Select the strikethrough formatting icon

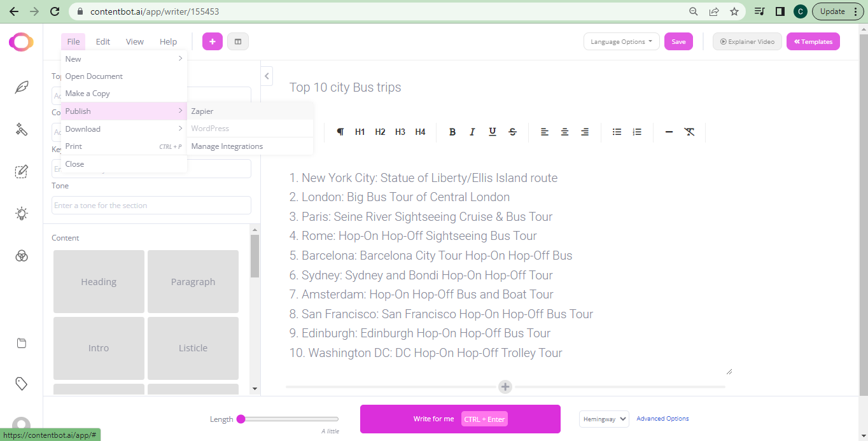[512, 132]
